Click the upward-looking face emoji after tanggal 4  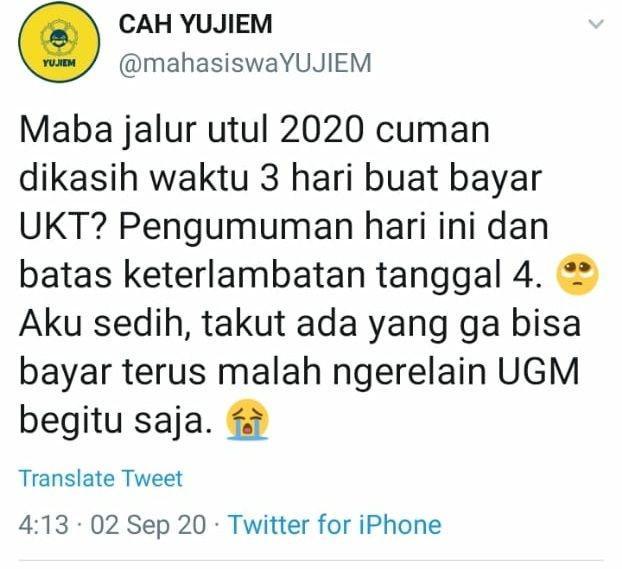(578, 274)
